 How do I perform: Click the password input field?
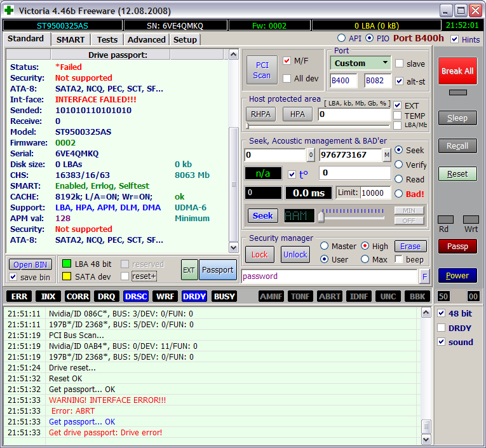(330, 276)
